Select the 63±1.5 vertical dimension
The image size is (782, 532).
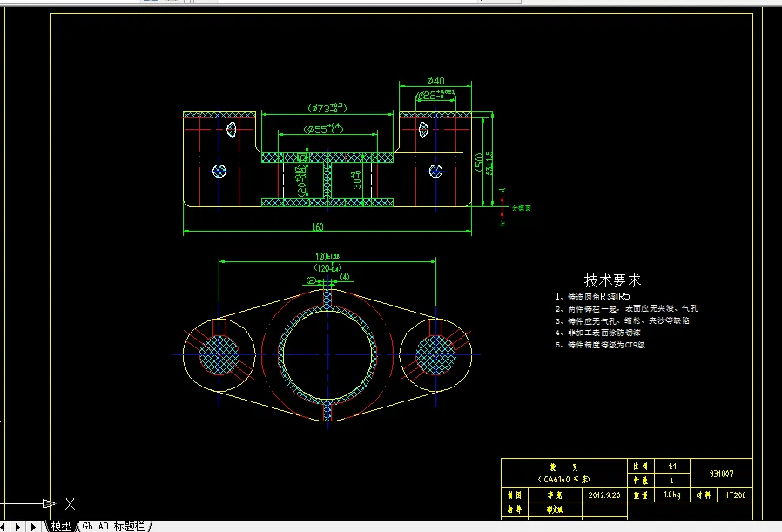[x=489, y=163]
